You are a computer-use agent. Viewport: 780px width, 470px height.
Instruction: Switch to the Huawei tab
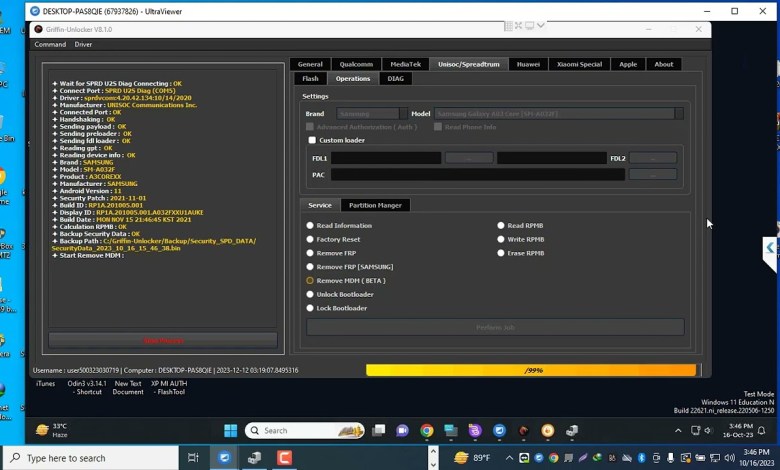click(x=528, y=64)
